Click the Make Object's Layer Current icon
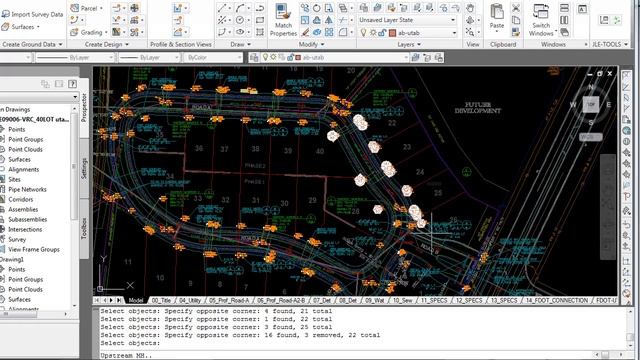The image size is (640, 360). 378,8
